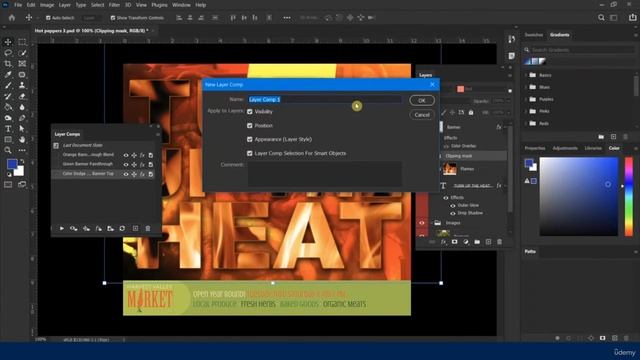Select the Eraser tool
The image size is (640, 360).
[x=22, y=96]
